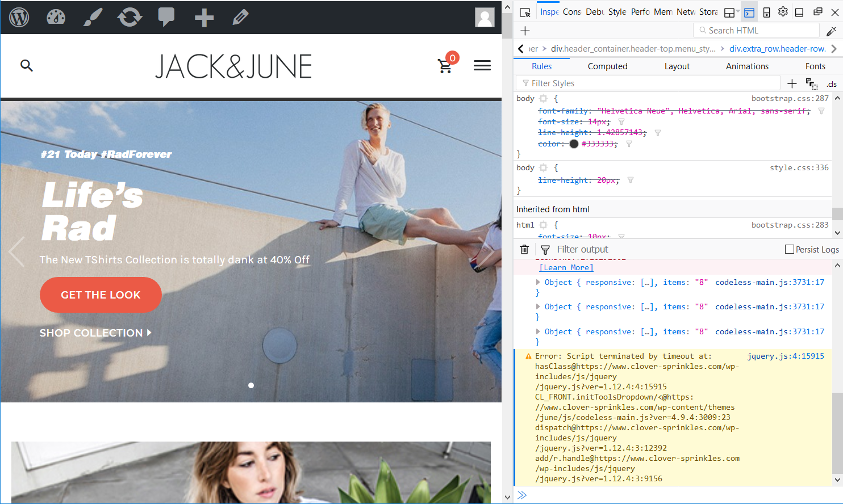Open the iframe selector dropdown
Viewport: 843px width, 504px height.
tap(732, 12)
